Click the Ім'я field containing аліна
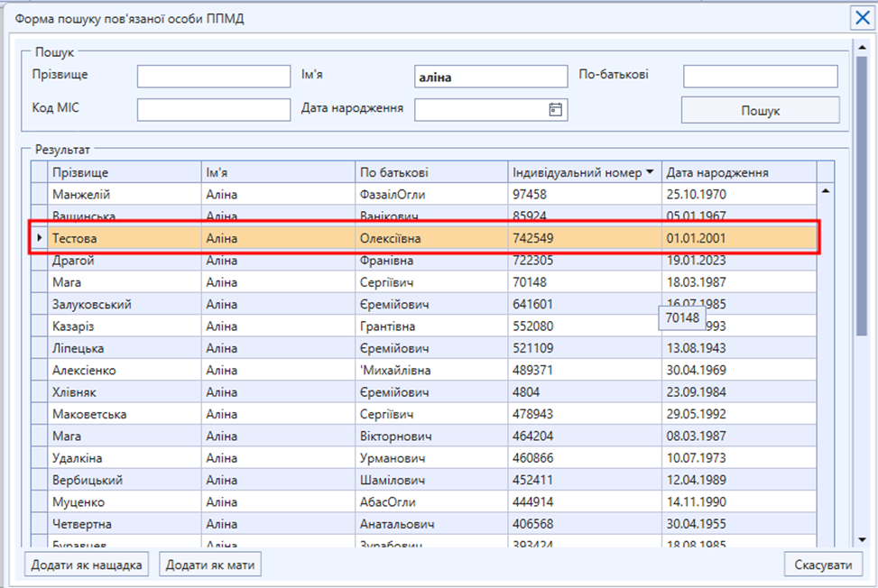 coord(491,77)
